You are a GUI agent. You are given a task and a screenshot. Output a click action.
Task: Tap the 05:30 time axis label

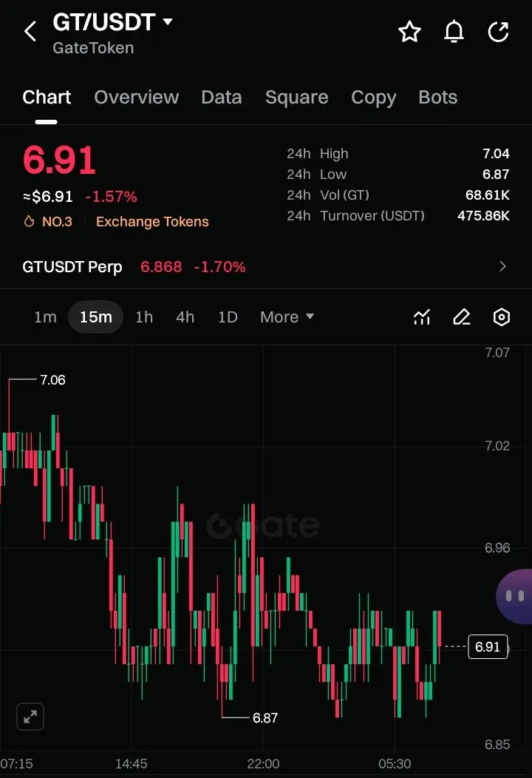tap(395, 764)
